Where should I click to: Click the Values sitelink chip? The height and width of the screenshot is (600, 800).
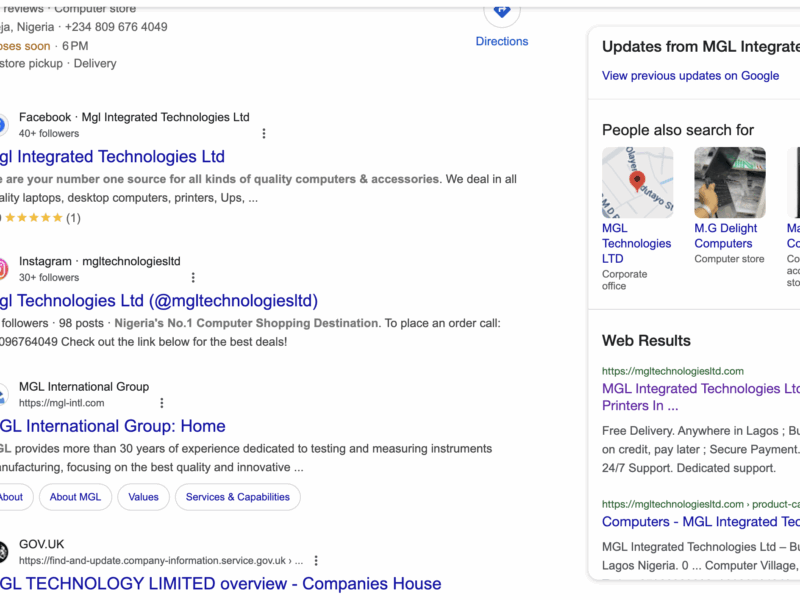(x=143, y=497)
